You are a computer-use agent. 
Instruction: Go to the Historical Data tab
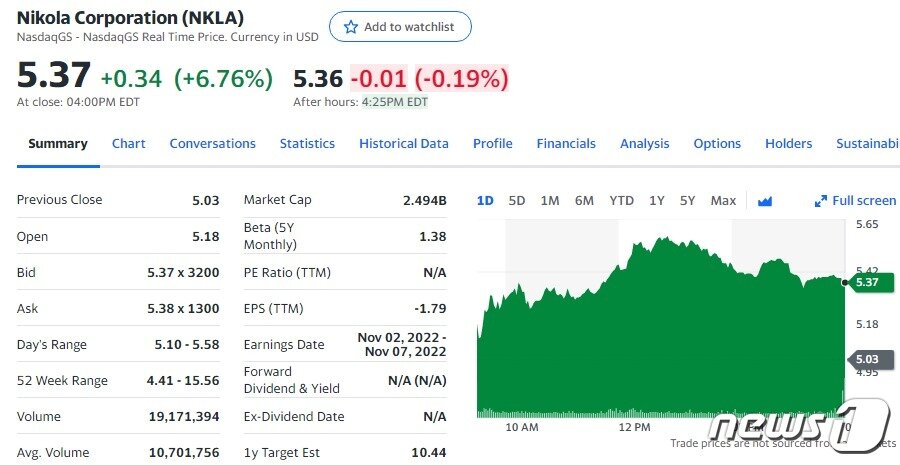point(404,143)
